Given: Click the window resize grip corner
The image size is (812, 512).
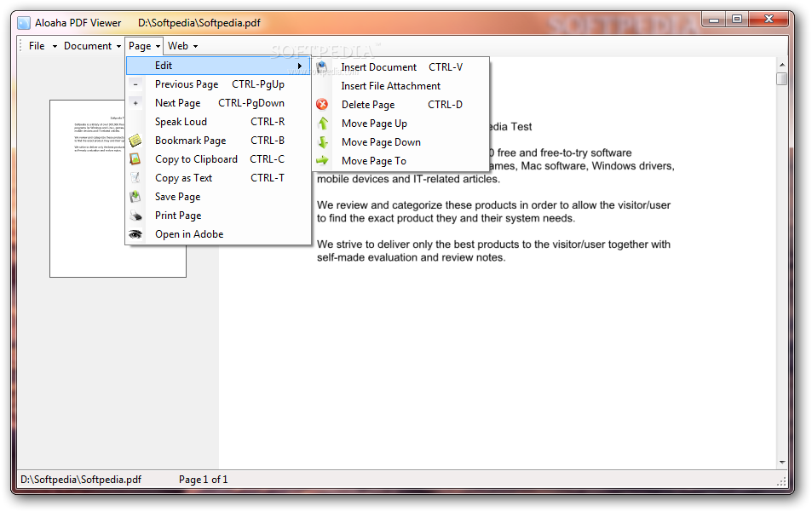Looking at the screenshot, I should (x=781, y=481).
